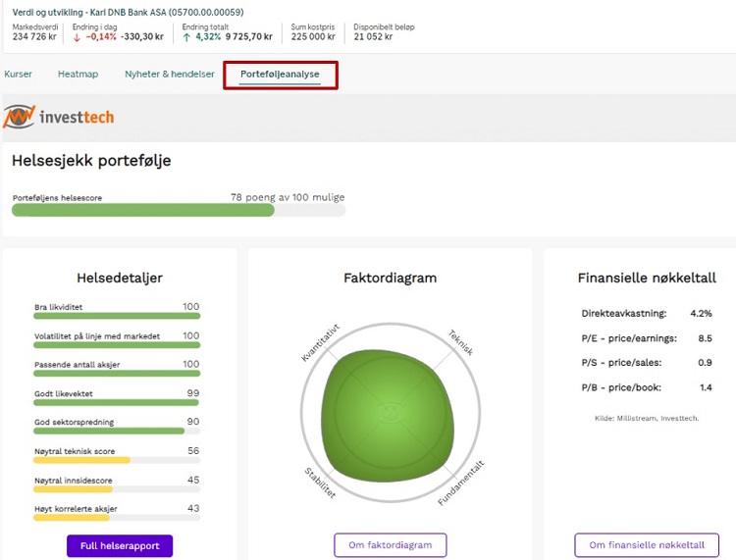Screen dimensions: 736x560
Task: Open Nyheter & hendelser tab
Action: (x=170, y=75)
